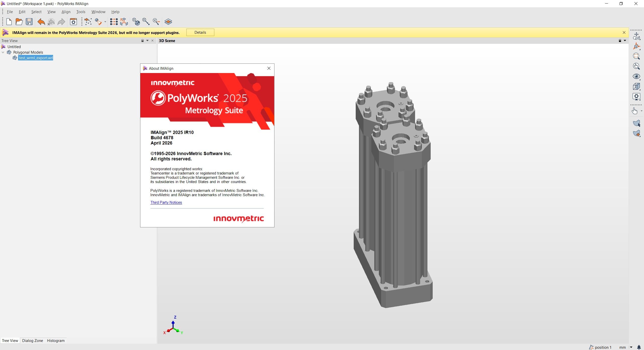Select the Polygonal Models tree node
Viewport: 644px width, 350px height.
(28, 52)
